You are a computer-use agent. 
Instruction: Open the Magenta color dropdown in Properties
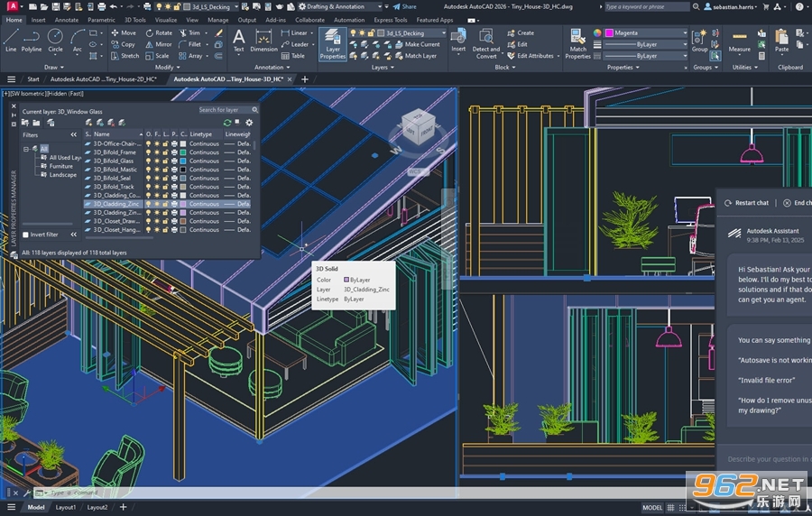click(x=685, y=32)
